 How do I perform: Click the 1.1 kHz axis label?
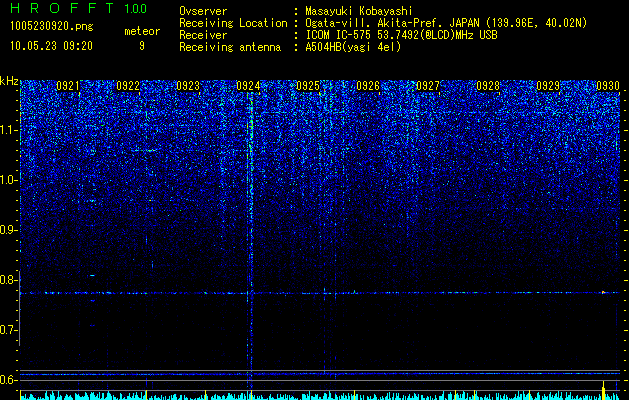[9, 130]
